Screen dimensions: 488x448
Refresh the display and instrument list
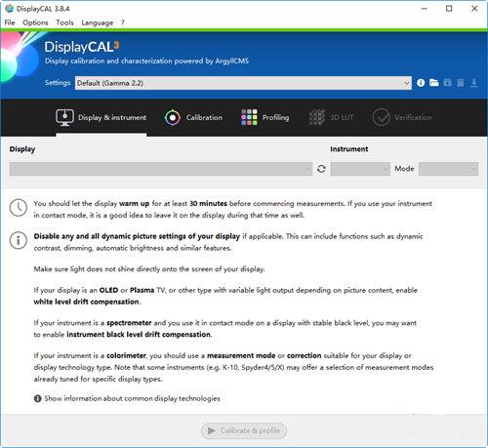pos(321,169)
